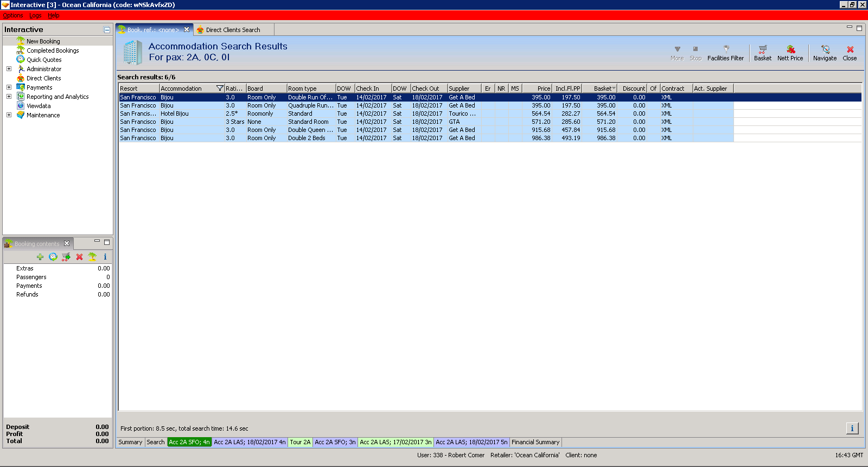Open Completed Bookings in the sidebar
Screen dimensions: 868x467
tap(53, 51)
